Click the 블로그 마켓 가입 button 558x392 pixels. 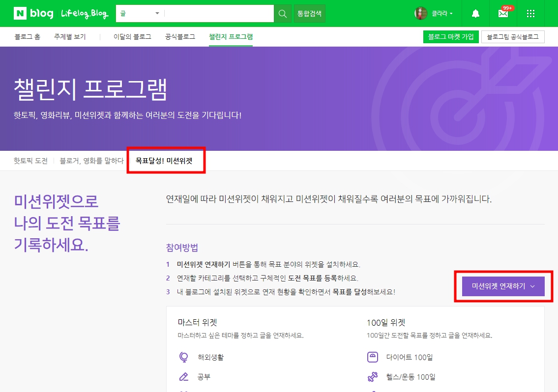[451, 36]
